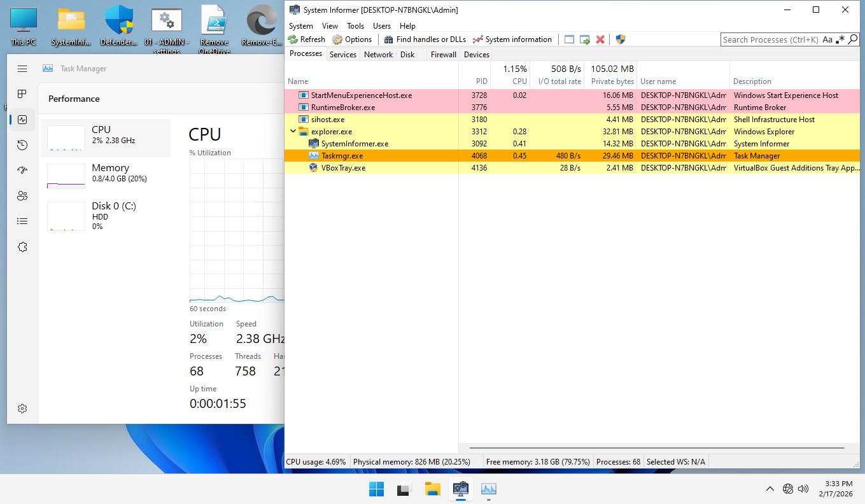Show hidden system tray icons
The height and width of the screenshot is (504, 865).
pyautogui.click(x=770, y=489)
